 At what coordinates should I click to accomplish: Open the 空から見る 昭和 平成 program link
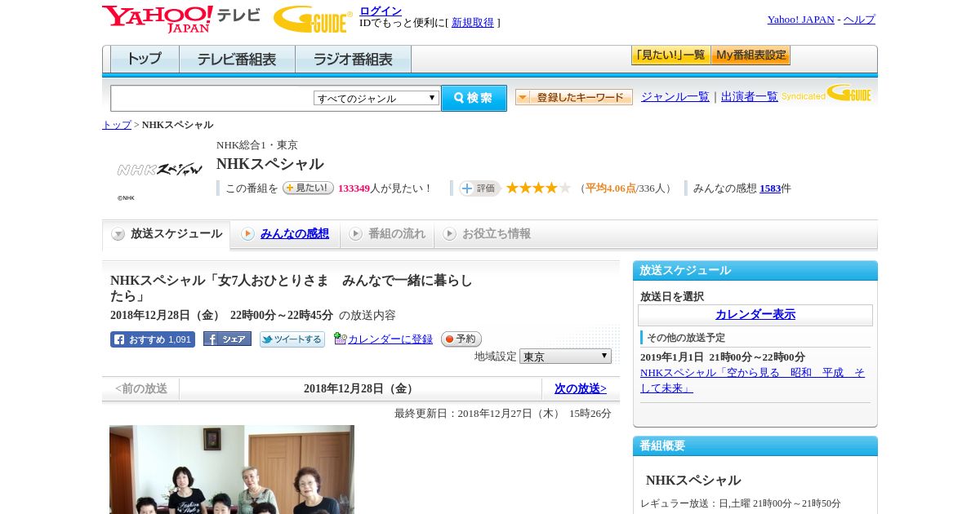coord(752,380)
